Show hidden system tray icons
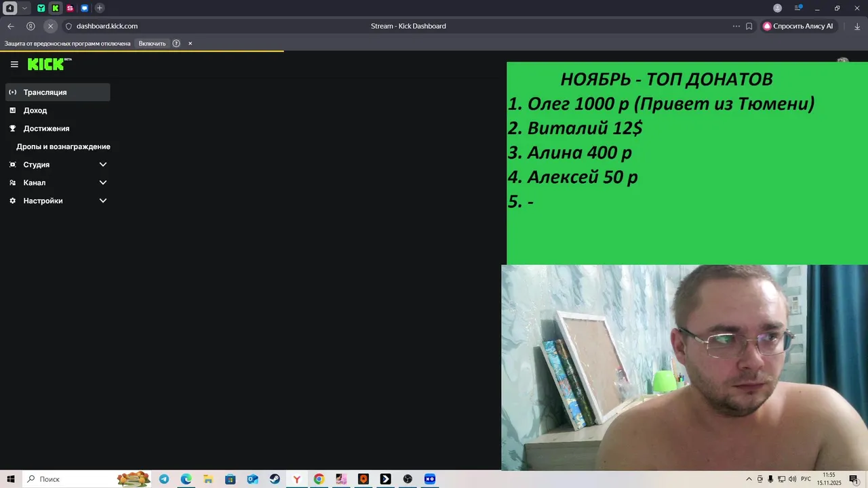The image size is (868, 488). (749, 479)
